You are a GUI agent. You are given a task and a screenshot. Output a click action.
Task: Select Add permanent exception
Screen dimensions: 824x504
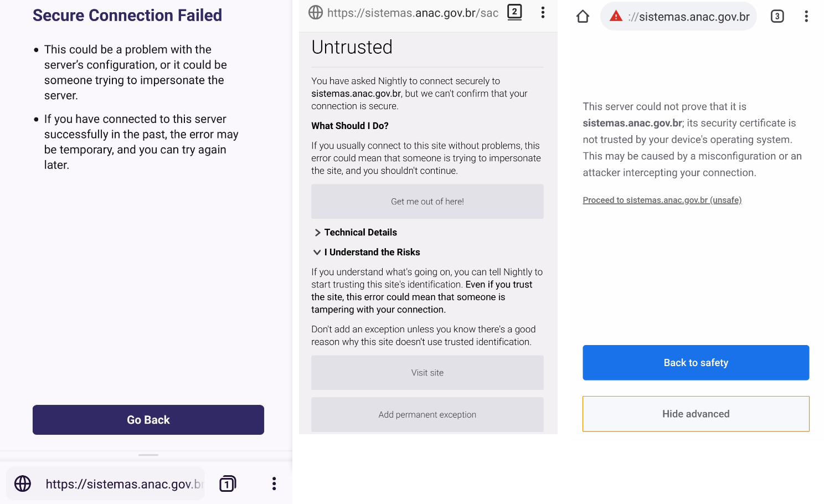[427, 414]
